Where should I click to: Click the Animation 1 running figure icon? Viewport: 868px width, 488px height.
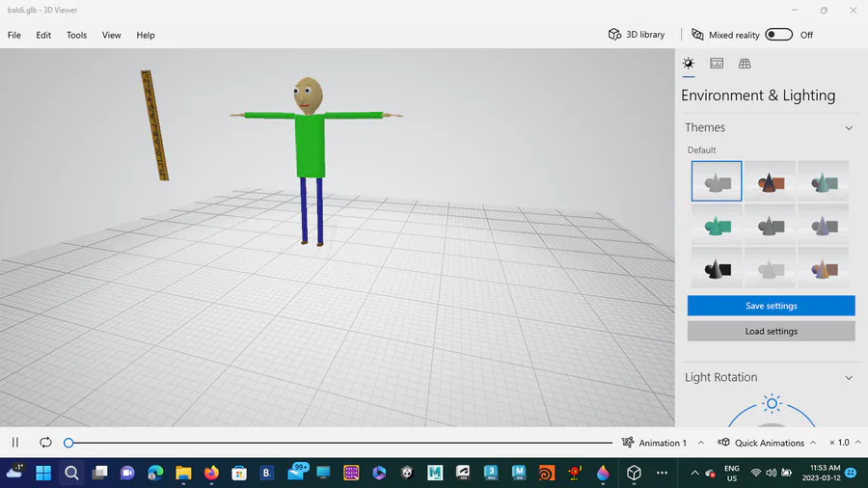[x=627, y=442]
